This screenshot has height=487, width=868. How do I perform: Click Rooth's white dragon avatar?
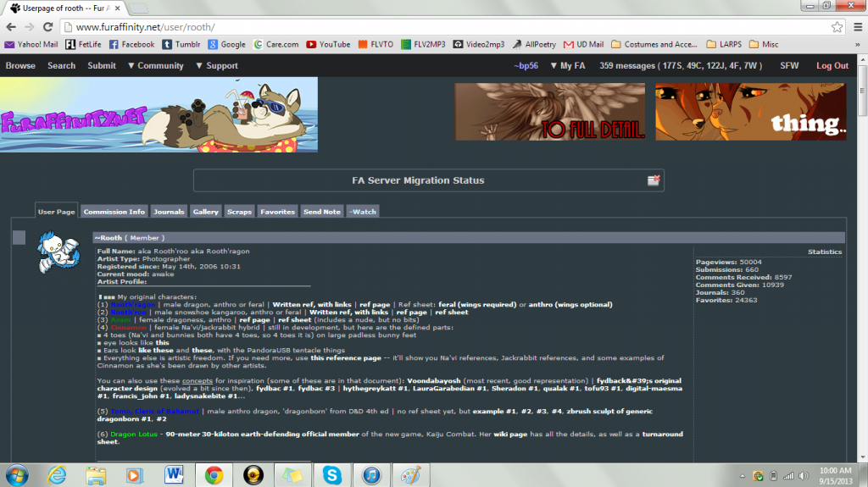pos(58,252)
